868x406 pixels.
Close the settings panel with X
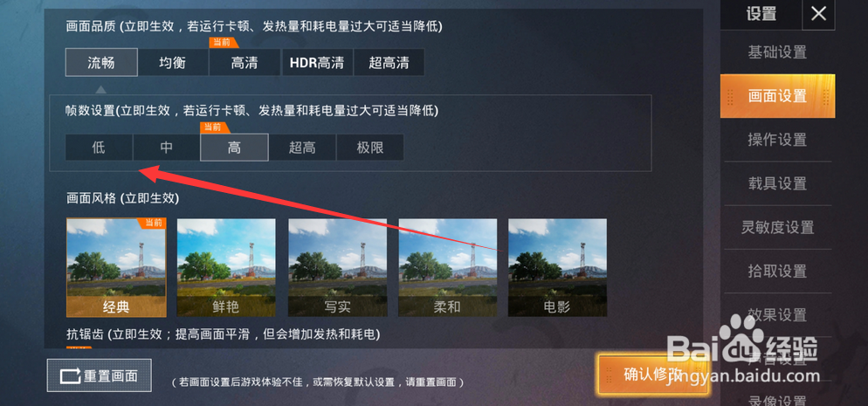coord(818,14)
